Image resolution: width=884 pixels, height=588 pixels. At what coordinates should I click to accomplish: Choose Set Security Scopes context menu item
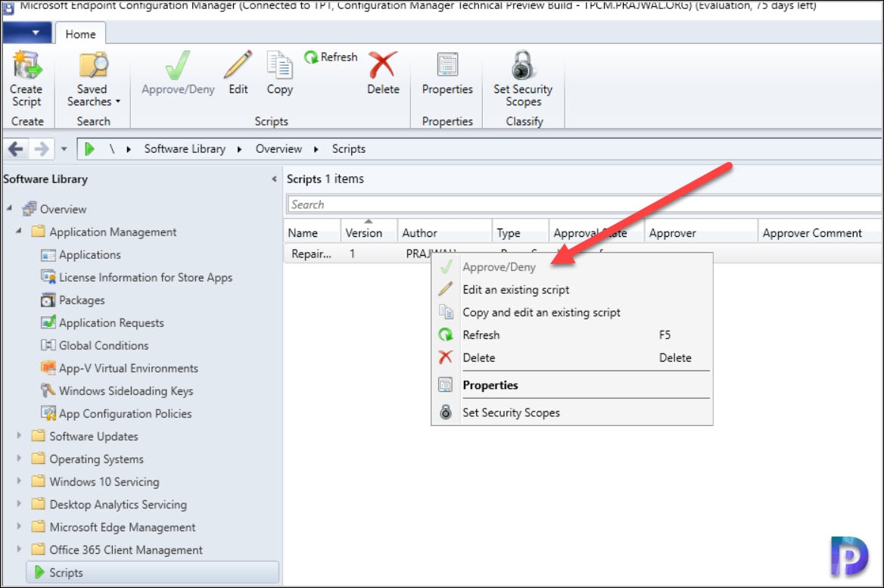pyautogui.click(x=571, y=412)
